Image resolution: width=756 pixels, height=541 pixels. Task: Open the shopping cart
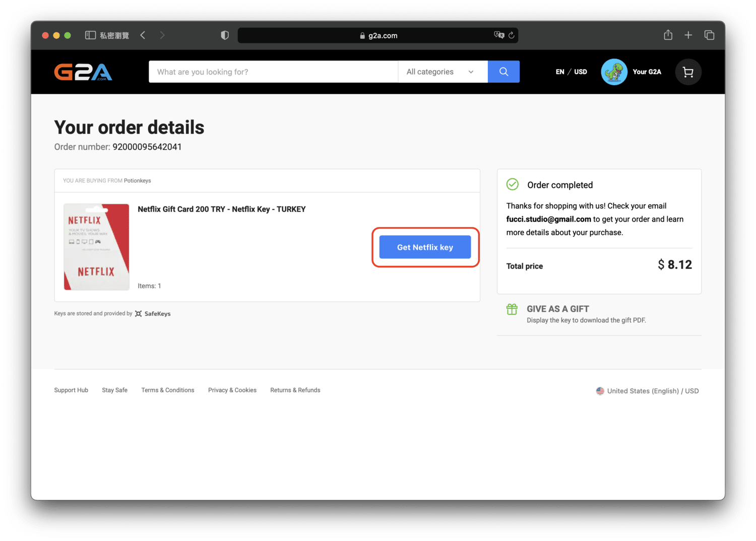(688, 72)
